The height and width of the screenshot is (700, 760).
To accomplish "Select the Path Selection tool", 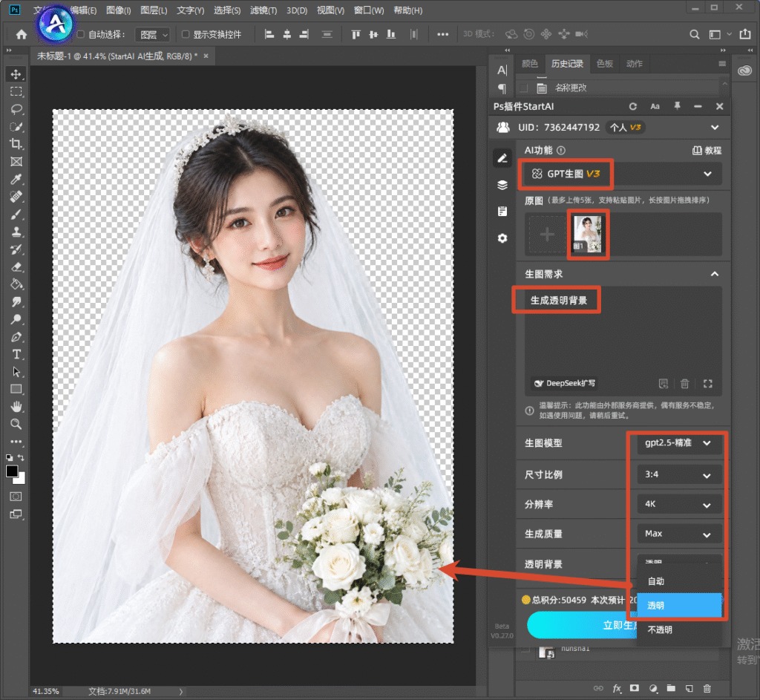I will click(16, 372).
